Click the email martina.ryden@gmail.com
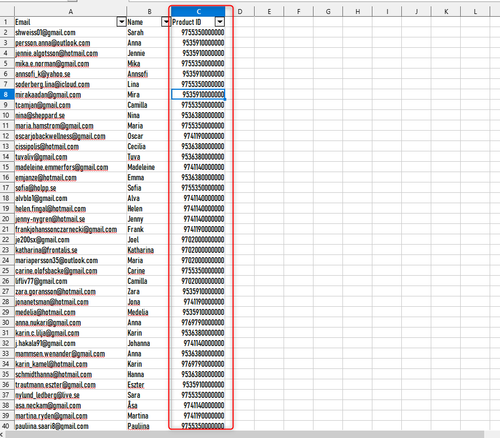Screen dimensions: 500x438 pyautogui.click(x=51, y=416)
